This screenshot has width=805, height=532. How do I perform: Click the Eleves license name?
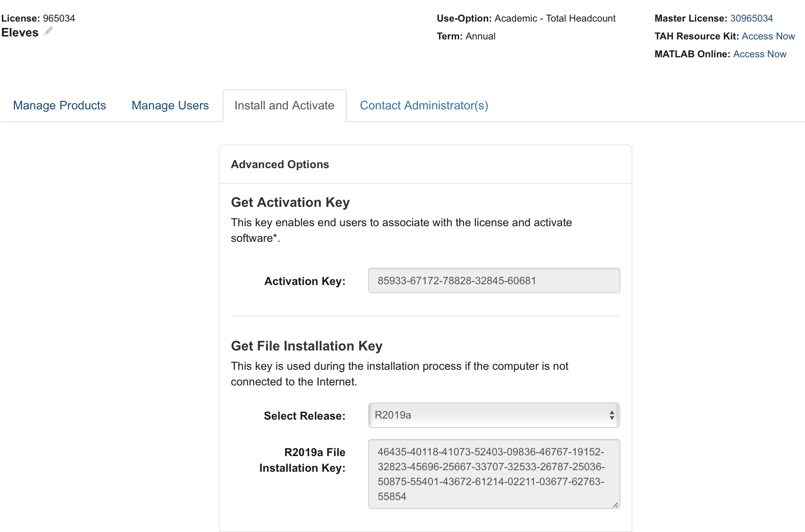click(x=20, y=33)
